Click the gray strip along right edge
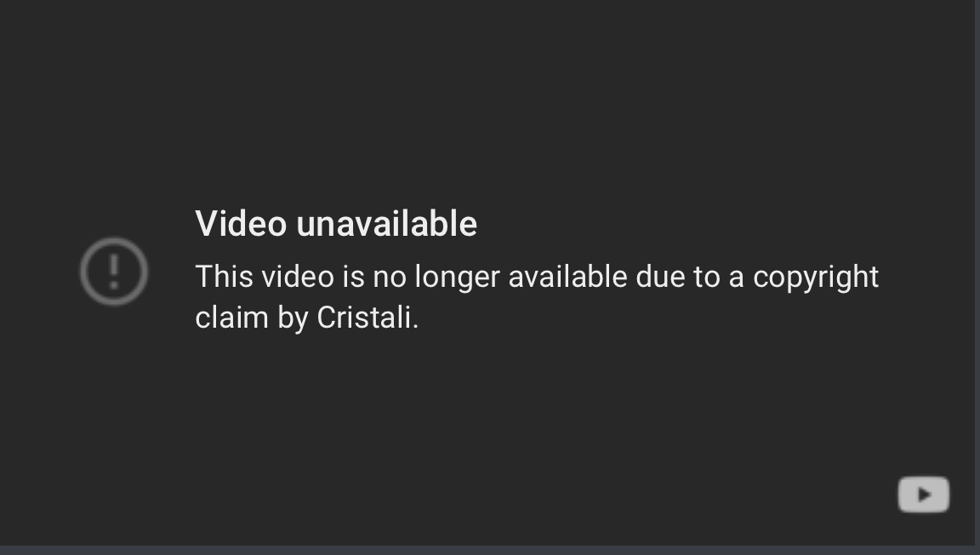 click(x=977, y=272)
